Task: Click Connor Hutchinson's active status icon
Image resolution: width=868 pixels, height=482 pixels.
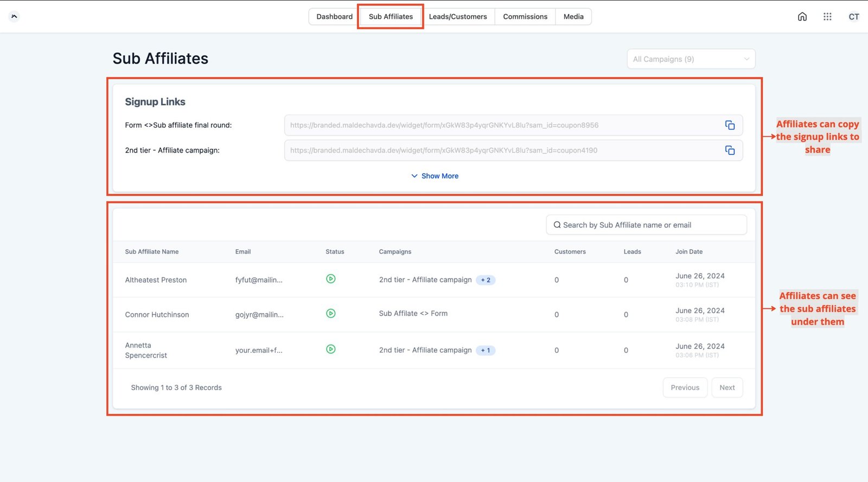Action: (330, 314)
